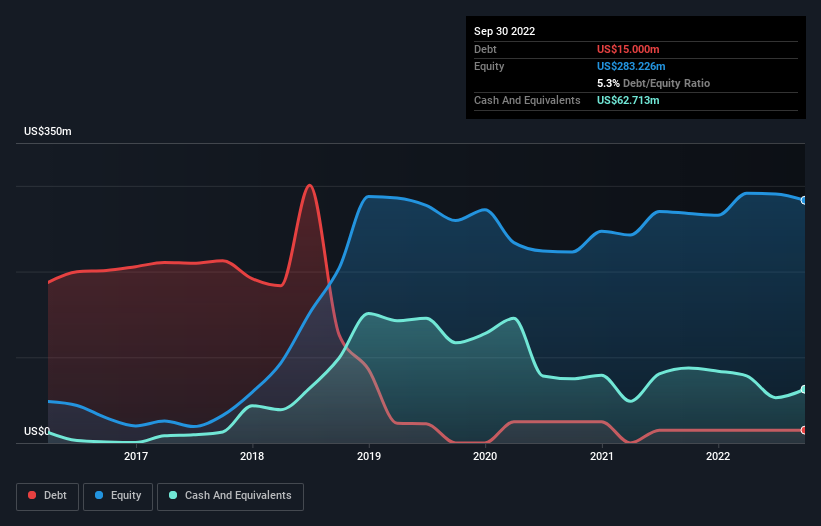Click the blue Equity legend dot

(x=99, y=495)
